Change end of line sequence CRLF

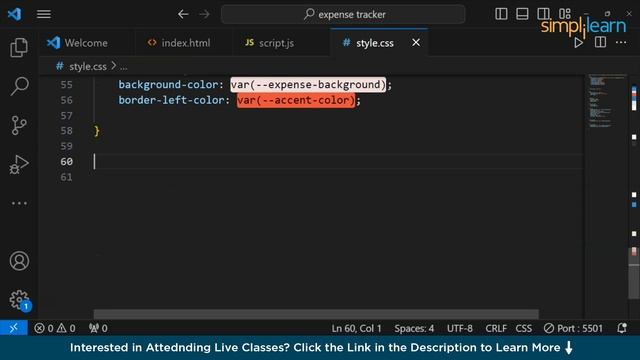pos(496,328)
